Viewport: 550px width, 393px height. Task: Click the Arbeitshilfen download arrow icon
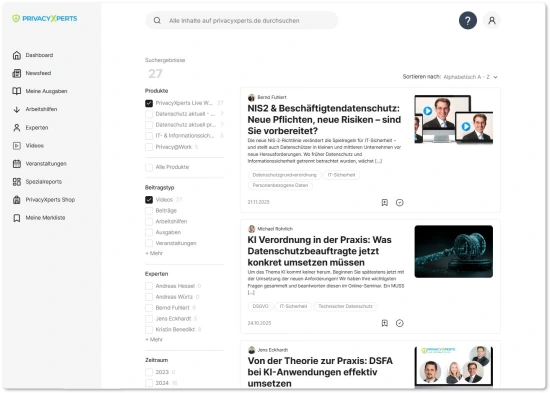coord(16,109)
